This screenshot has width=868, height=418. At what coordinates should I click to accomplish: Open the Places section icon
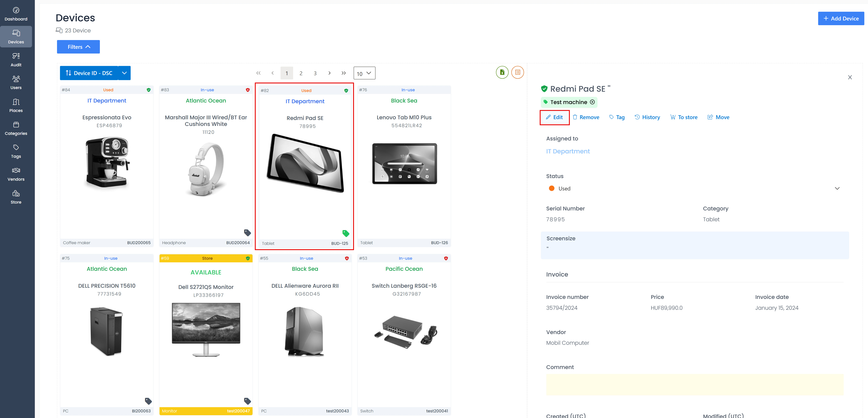pos(16,102)
